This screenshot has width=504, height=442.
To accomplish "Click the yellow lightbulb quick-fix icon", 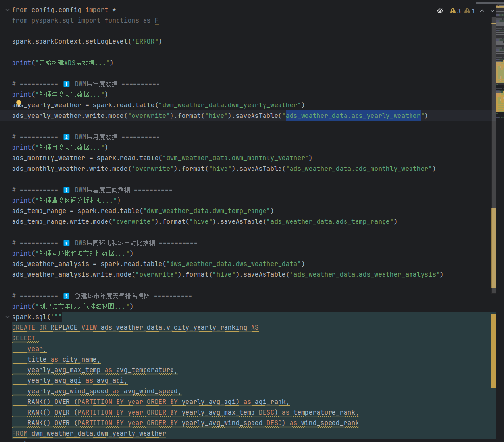I will [x=19, y=103].
